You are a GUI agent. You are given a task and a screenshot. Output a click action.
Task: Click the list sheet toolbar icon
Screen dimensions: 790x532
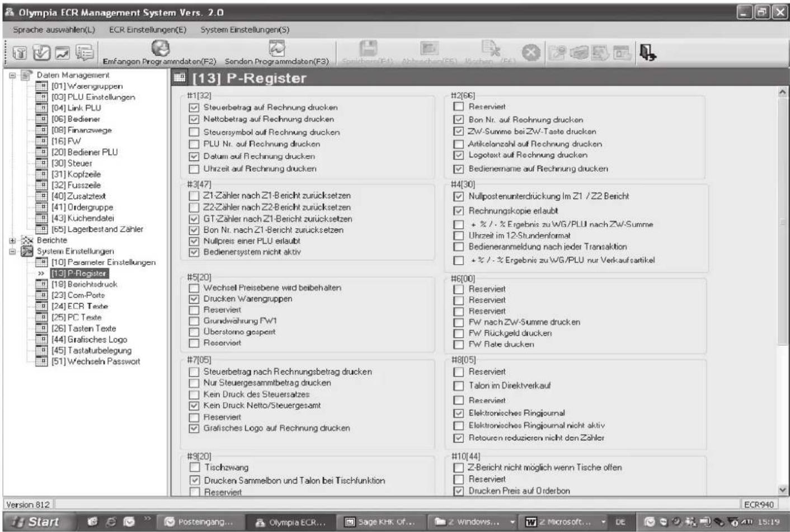click(x=84, y=53)
